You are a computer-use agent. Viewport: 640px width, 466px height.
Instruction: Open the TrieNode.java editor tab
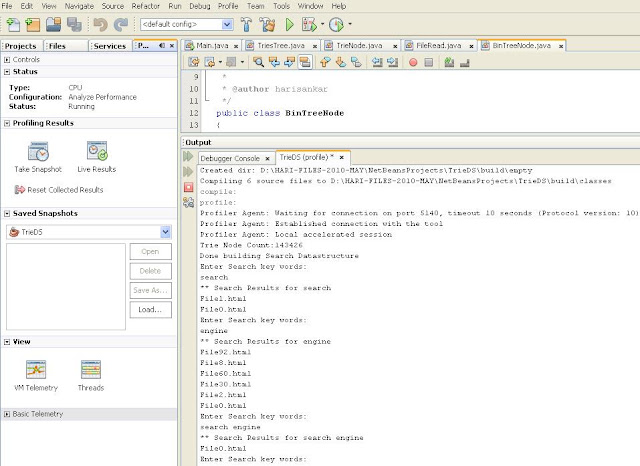pos(359,46)
